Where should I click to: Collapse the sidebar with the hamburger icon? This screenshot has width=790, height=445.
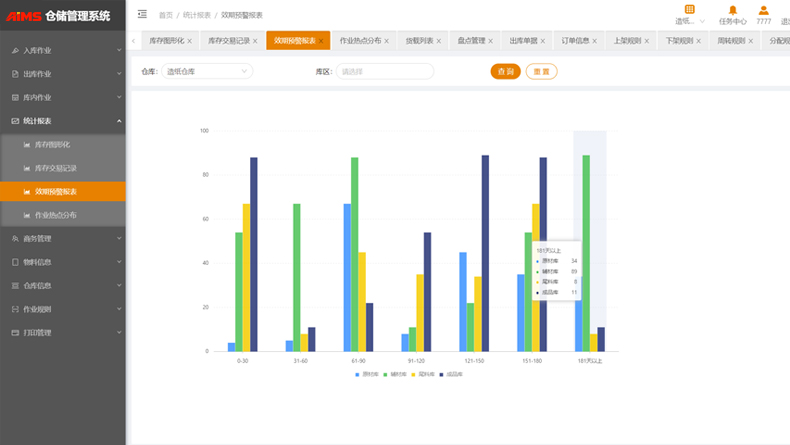coord(142,14)
